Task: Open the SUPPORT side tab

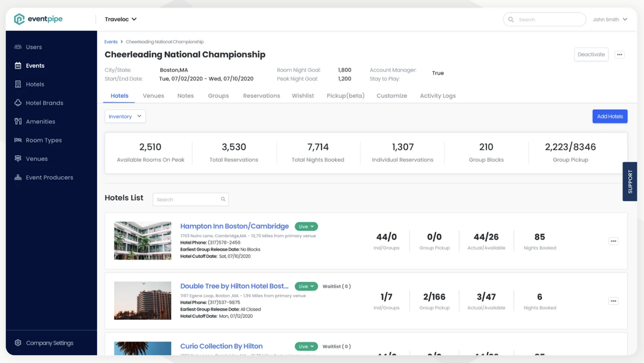Action: tap(630, 181)
